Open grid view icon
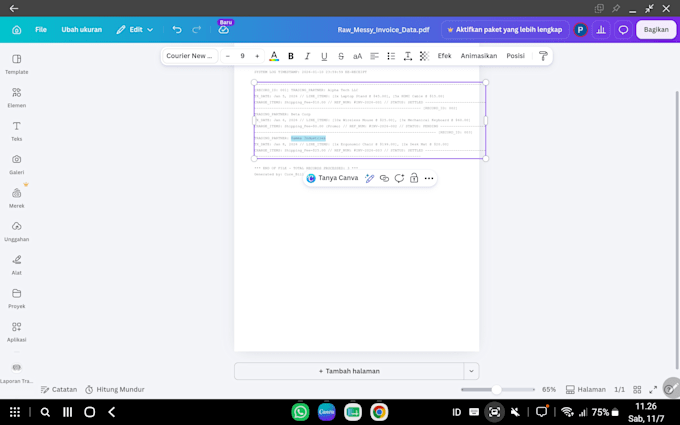 tap(637, 389)
